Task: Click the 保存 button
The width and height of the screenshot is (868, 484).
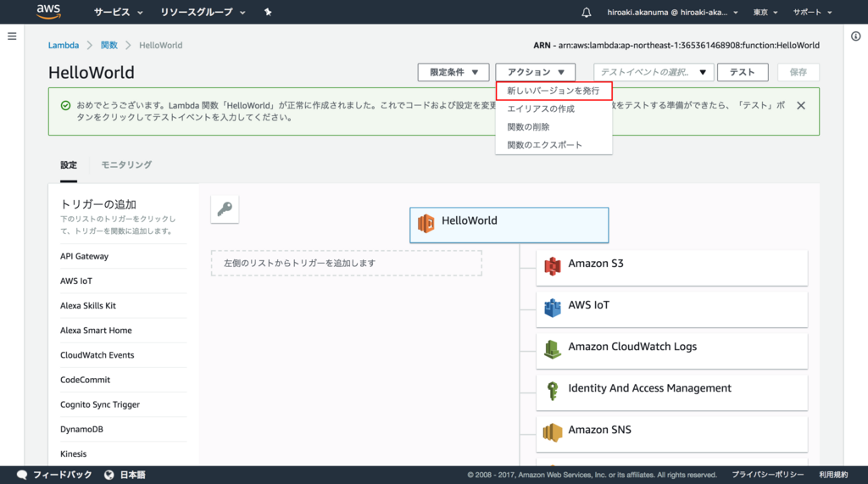Action: pyautogui.click(x=798, y=72)
